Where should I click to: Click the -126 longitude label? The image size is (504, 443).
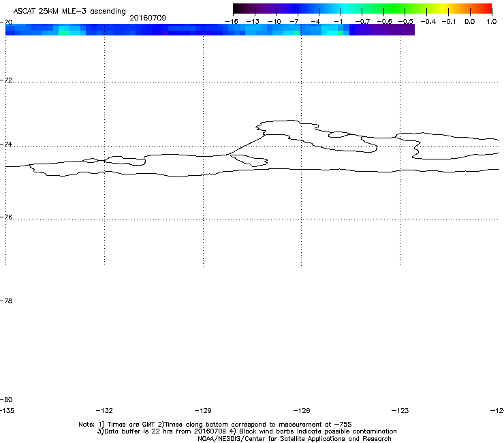point(302,411)
